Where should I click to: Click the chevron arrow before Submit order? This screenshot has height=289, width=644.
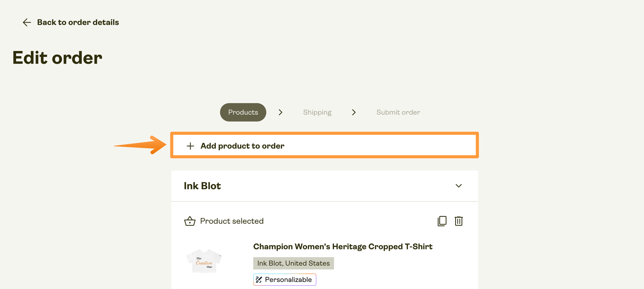(x=354, y=112)
